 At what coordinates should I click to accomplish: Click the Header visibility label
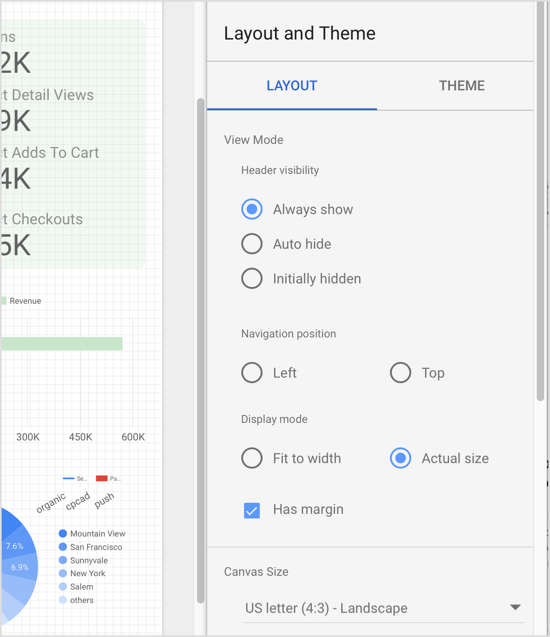tap(280, 170)
